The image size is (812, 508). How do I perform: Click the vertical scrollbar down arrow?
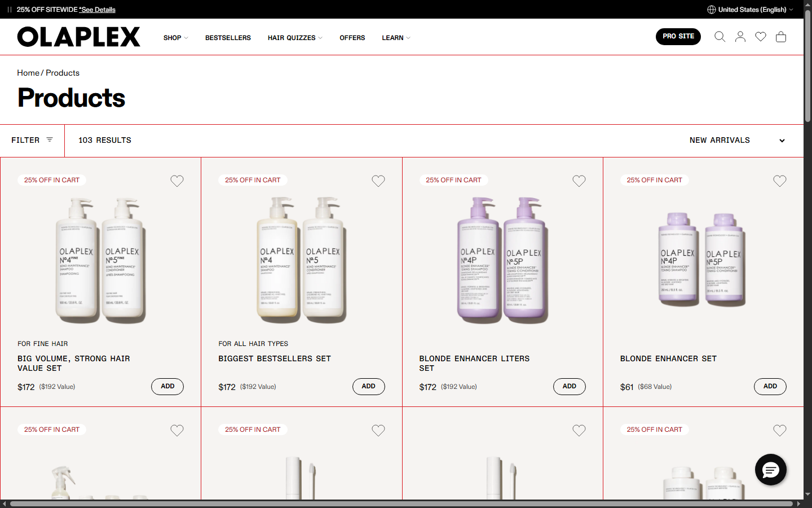tap(807, 494)
